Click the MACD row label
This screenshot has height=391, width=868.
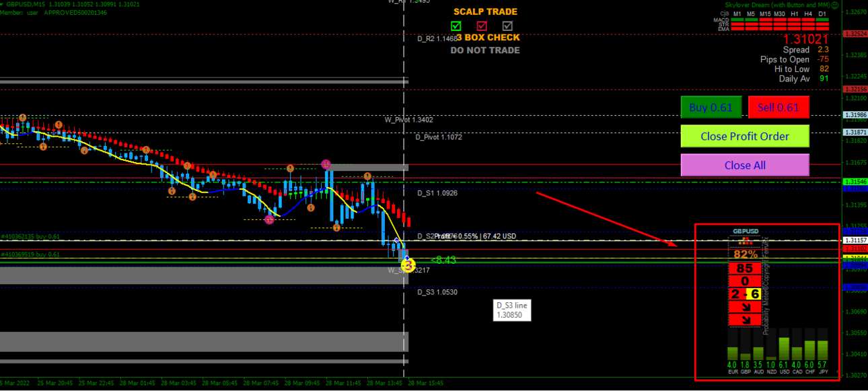[721, 20]
